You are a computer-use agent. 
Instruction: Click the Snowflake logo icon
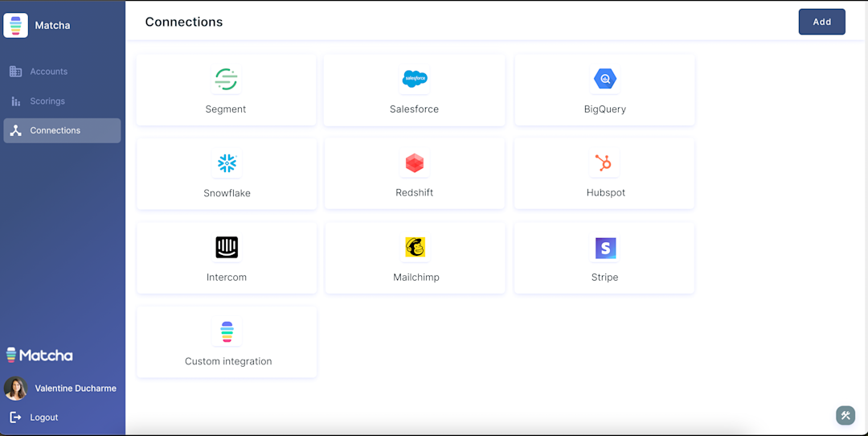(x=227, y=162)
